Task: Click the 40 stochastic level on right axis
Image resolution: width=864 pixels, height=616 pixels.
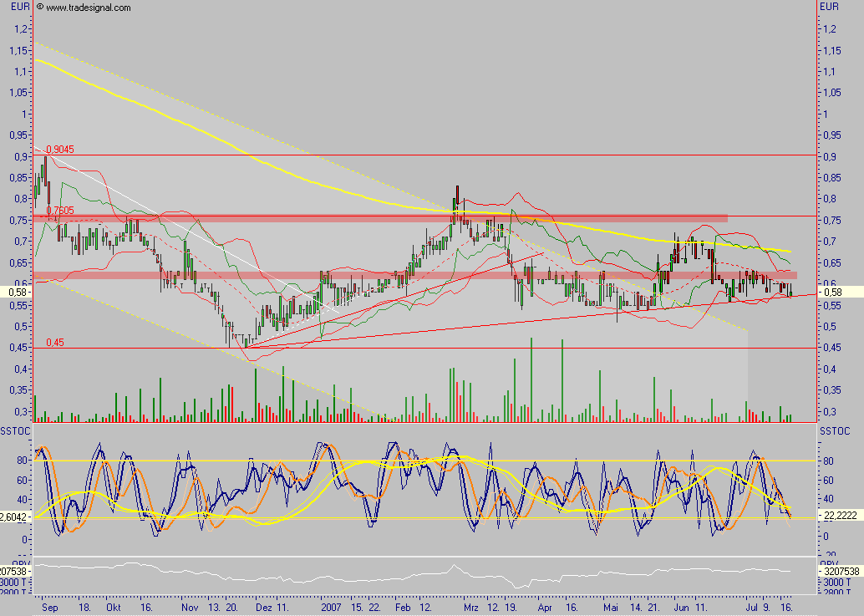Action: click(828, 499)
